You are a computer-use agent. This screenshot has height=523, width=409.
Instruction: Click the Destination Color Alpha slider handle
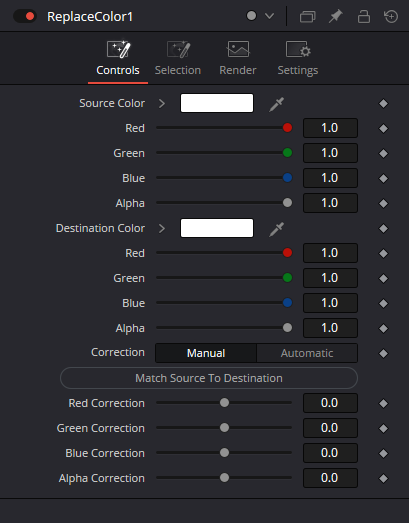coord(287,328)
